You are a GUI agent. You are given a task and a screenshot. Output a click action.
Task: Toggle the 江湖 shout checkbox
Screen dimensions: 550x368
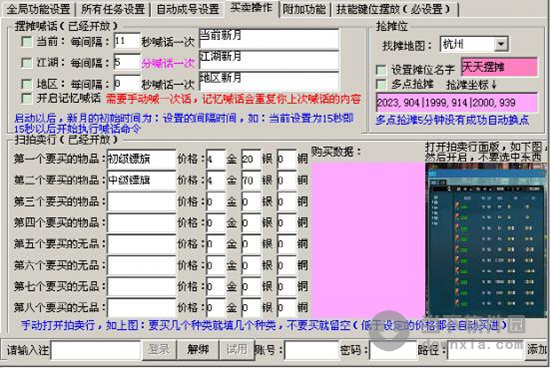click(27, 63)
